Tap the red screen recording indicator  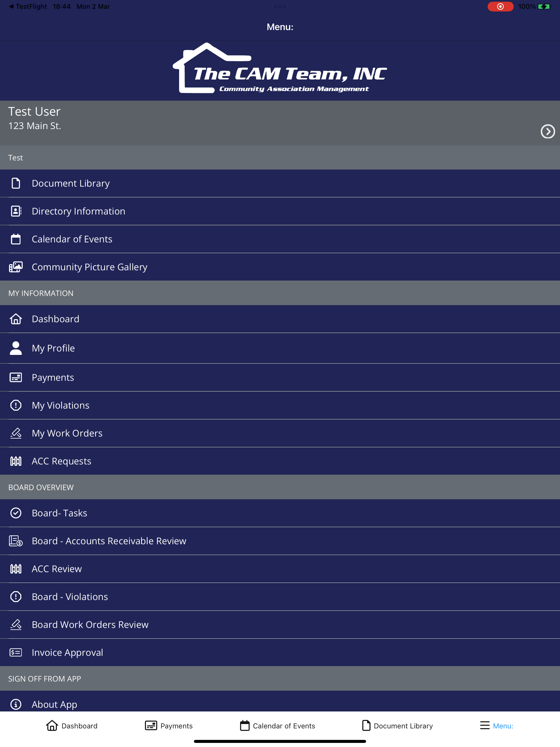(x=500, y=6)
